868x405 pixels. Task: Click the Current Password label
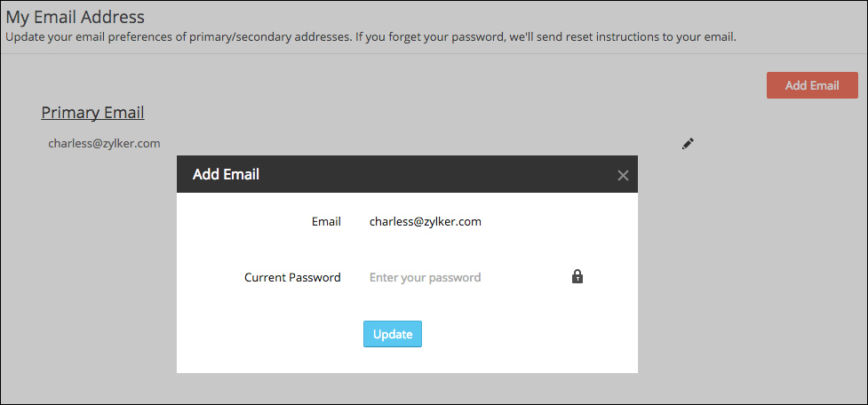point(292,277)
